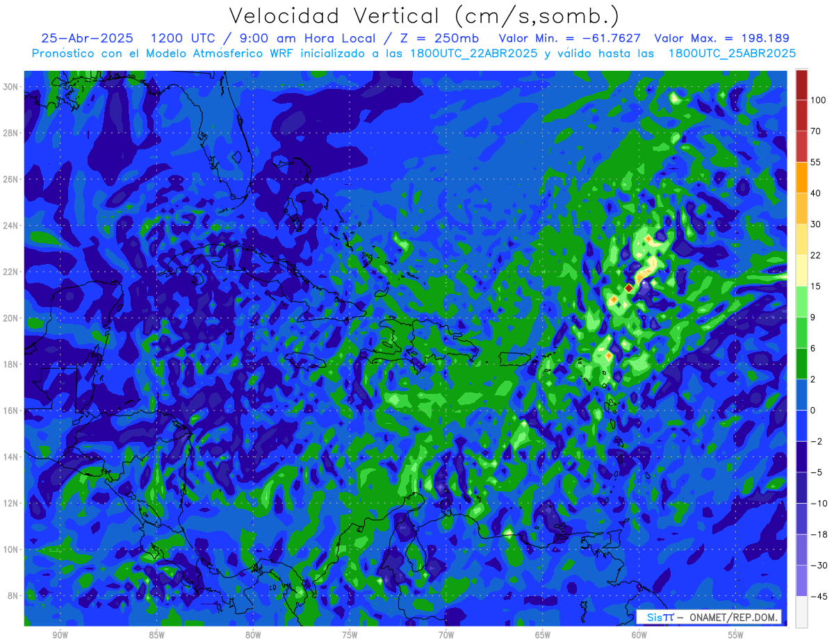Click the "70" color bar label

point(816,131)
